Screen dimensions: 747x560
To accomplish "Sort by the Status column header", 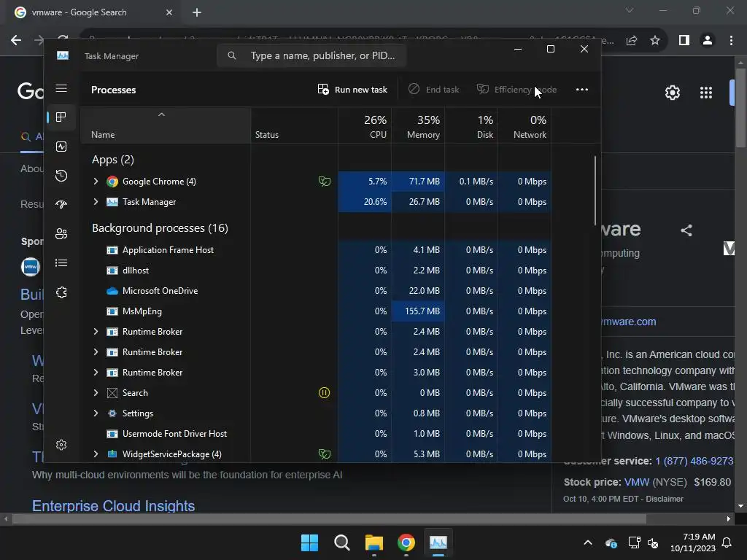I will 295,125.
